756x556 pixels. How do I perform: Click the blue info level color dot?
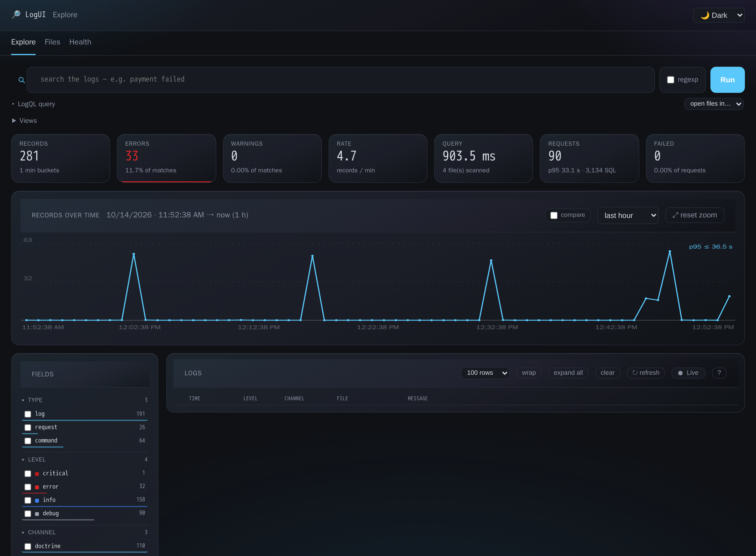tap(37, 500)
